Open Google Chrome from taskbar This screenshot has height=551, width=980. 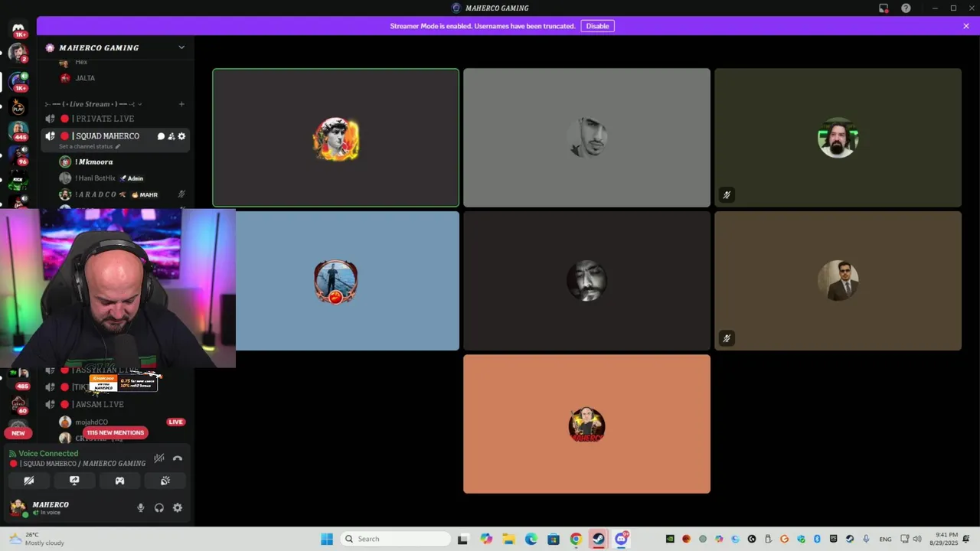pyautogui.click(x=576, y=539)
